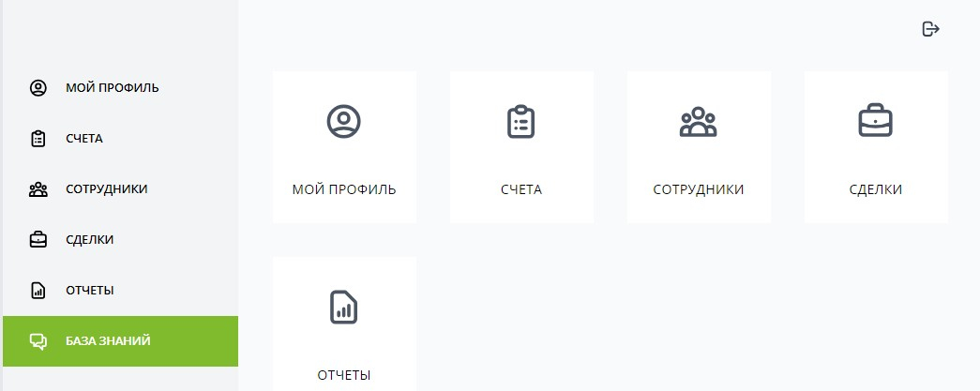The width and height of the screenshot is (980, 391).
Task: Click the ОТЧЕТЫ tile label
Action: click(x=344, y=375)
